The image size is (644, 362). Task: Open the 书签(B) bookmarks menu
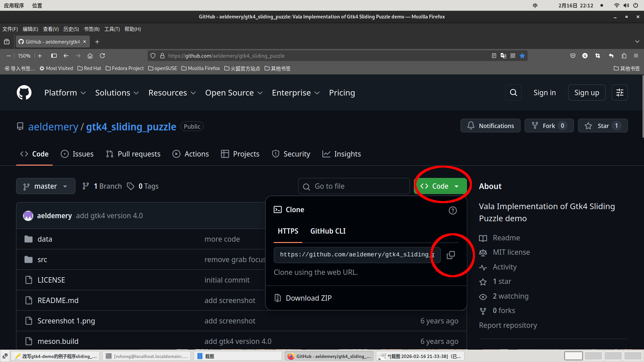(x=92, y=29)
